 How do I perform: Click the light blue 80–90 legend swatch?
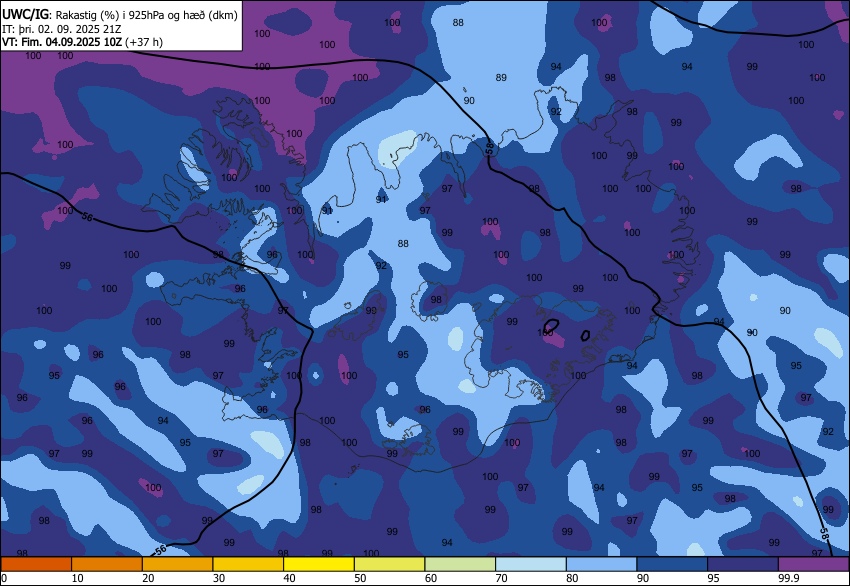(601, 564)
